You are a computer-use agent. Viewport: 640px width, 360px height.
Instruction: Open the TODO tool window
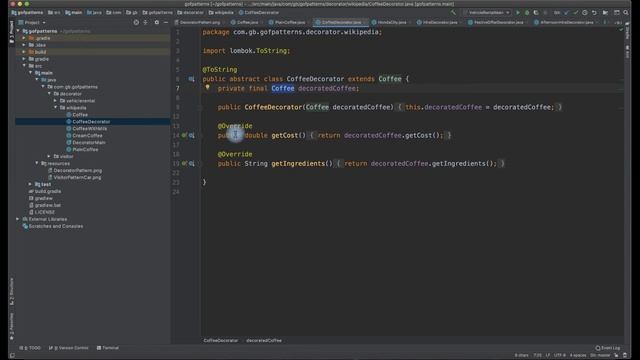tap(30, 348)
